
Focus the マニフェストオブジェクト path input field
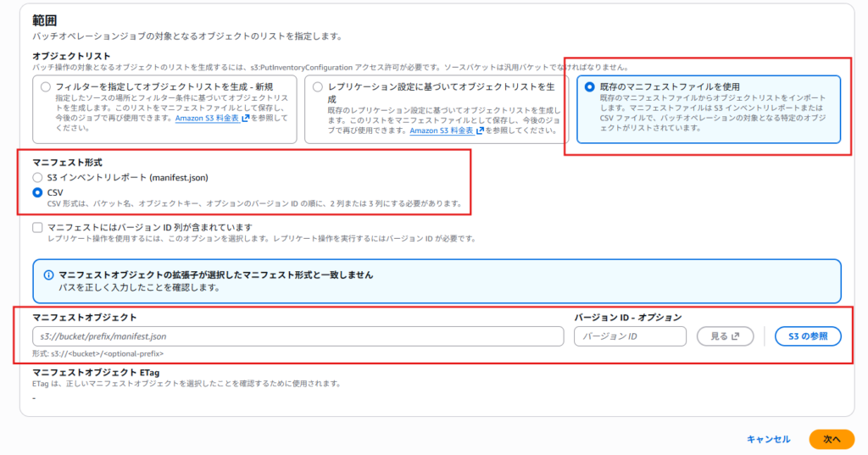click(298, 336)
